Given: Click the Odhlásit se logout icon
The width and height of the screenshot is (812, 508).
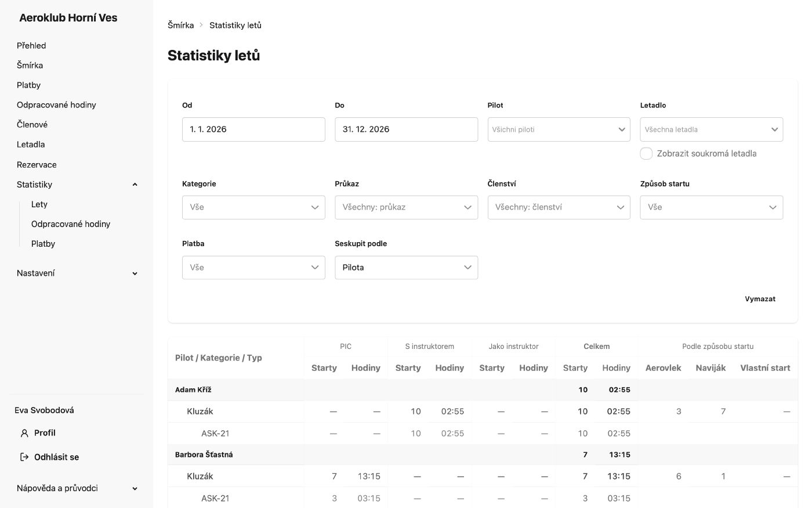Looking at the screenshot, I should click(24, 457).
